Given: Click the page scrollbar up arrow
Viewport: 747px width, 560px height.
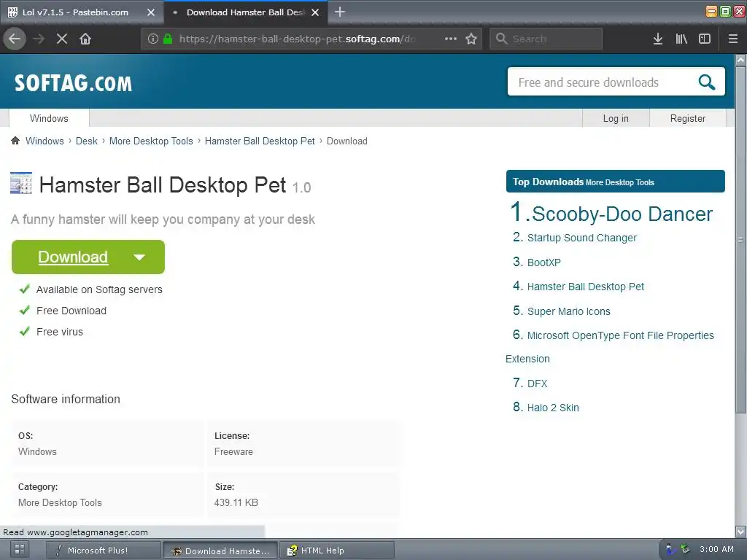Looking at the screenshot, I should click(x=740, y=60).
